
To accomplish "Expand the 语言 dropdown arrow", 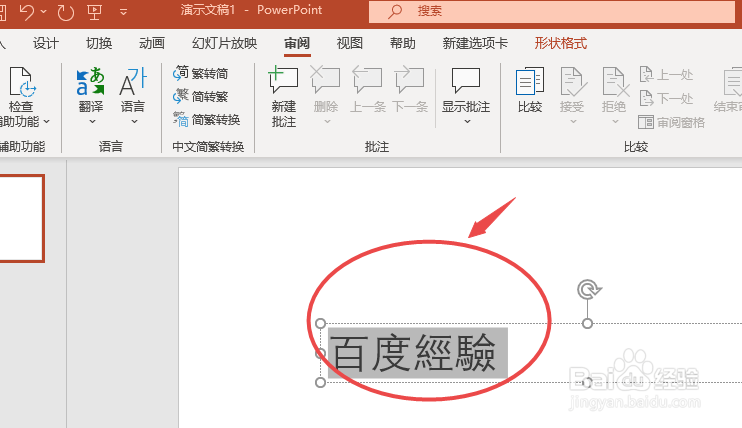I will point(134,122).
